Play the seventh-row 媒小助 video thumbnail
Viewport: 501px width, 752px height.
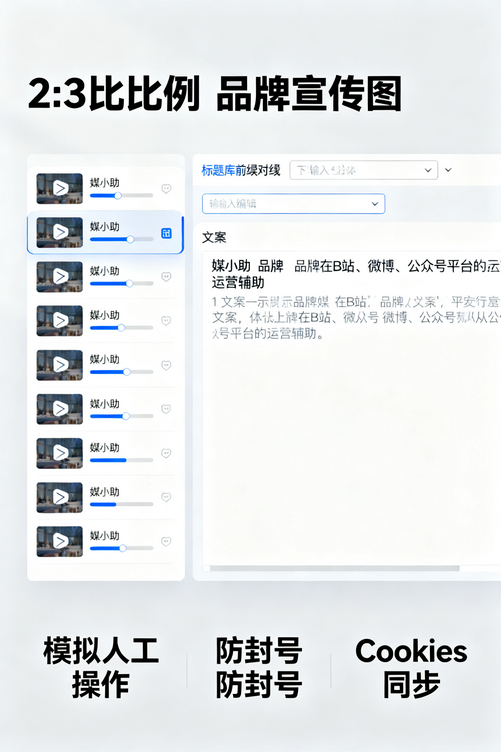pyautogui.click(x=59, y=453)
